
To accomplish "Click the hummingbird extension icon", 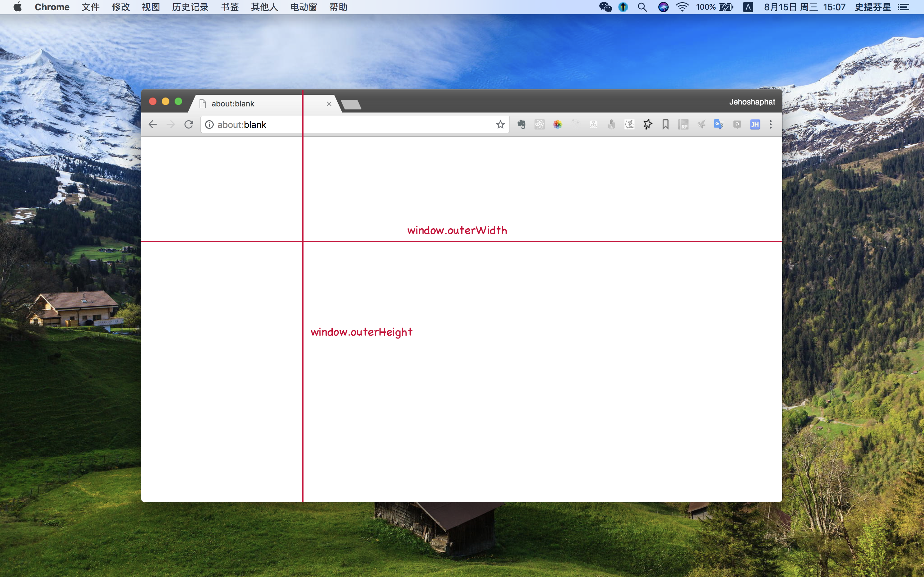I will click(x=701, y=124).
